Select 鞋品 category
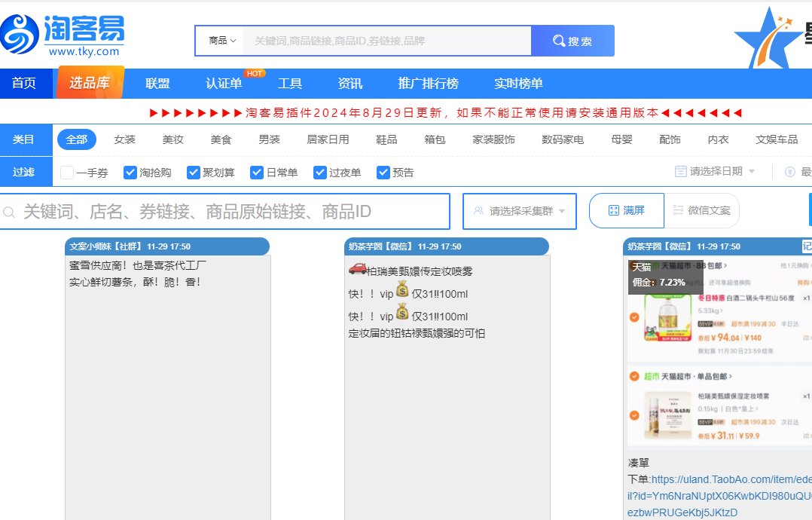The image size is (812, 520). click(x=386, y=139)
